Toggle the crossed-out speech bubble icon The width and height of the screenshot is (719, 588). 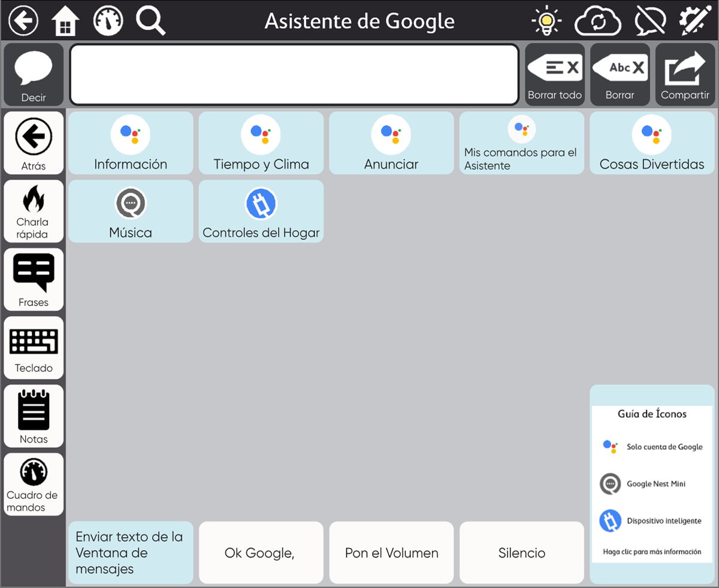coord(649,22)
